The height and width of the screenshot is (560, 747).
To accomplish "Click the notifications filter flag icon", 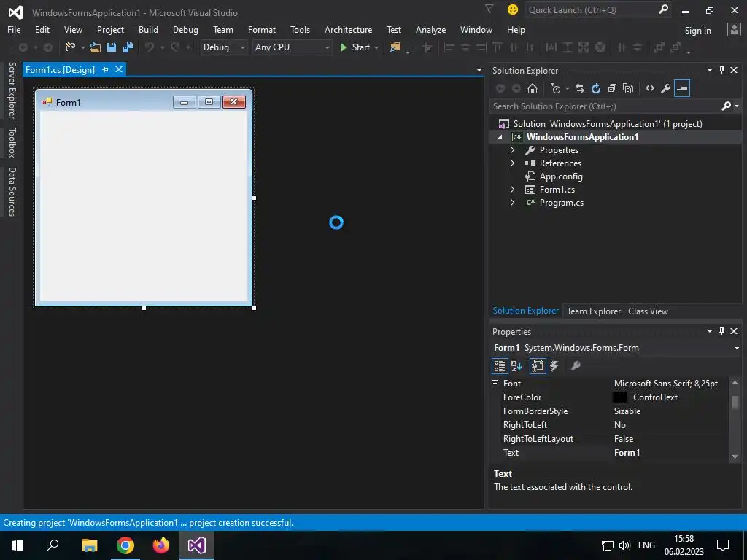I will click(x=489, y=9).
